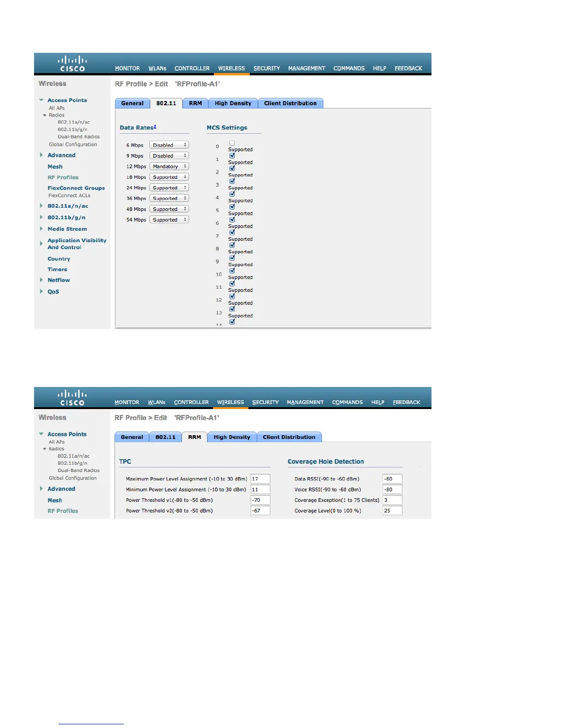
Task: Open the 6 Mbps data rate dropdown
Action: 169,145
